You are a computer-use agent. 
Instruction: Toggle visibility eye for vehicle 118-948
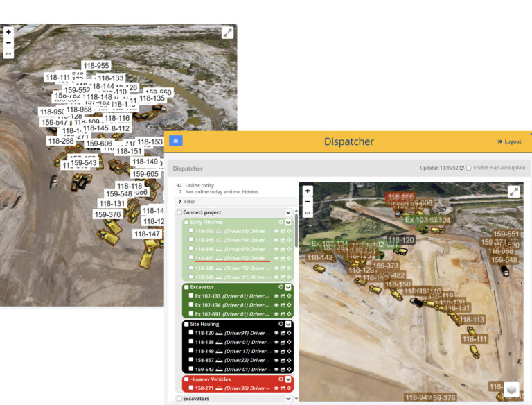tap(276, 268)
